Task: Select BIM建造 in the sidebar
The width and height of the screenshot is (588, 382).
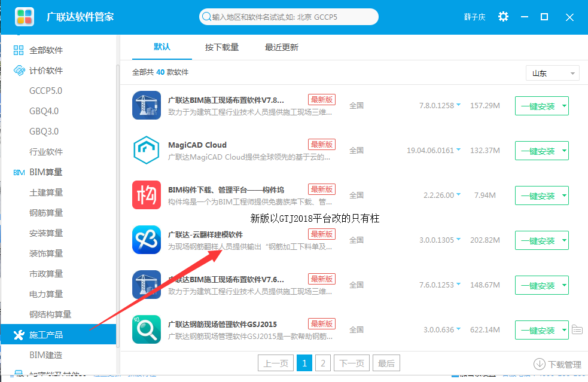Action: point(45,355)
